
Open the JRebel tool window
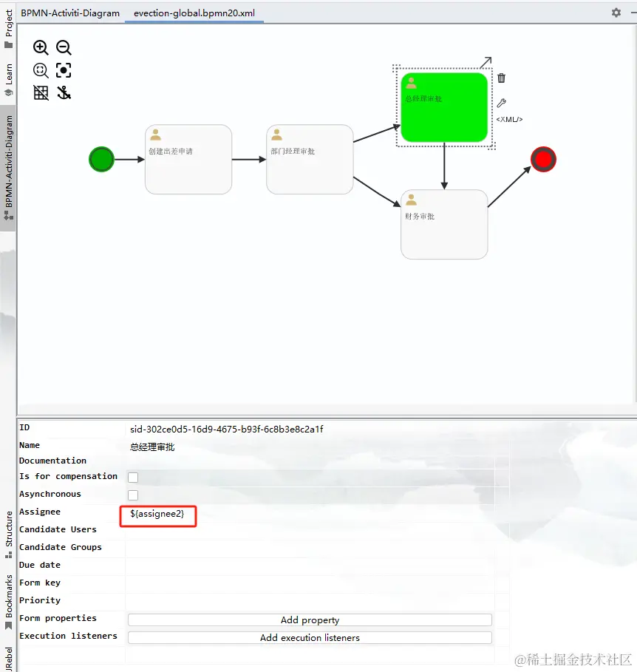point(9,659)
